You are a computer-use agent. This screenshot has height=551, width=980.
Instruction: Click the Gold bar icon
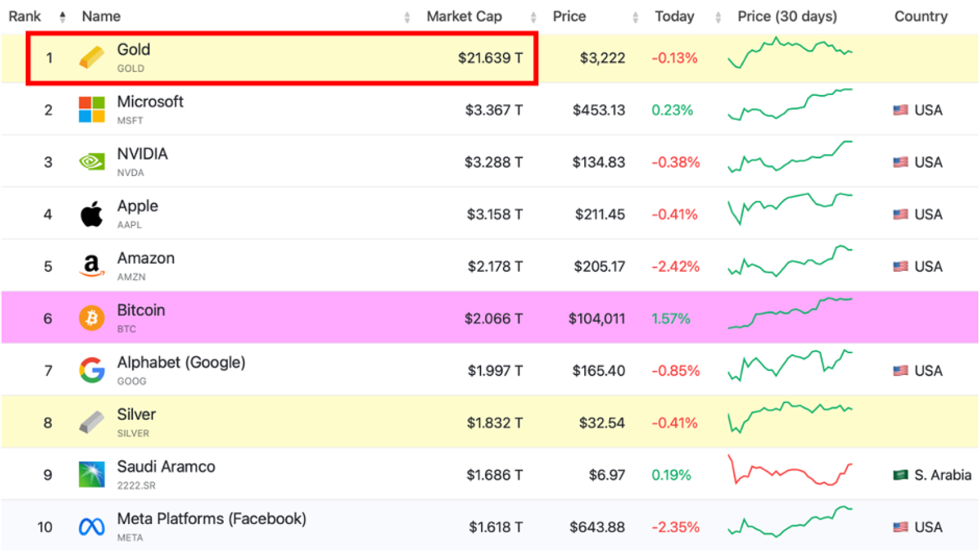pos(91,58)
